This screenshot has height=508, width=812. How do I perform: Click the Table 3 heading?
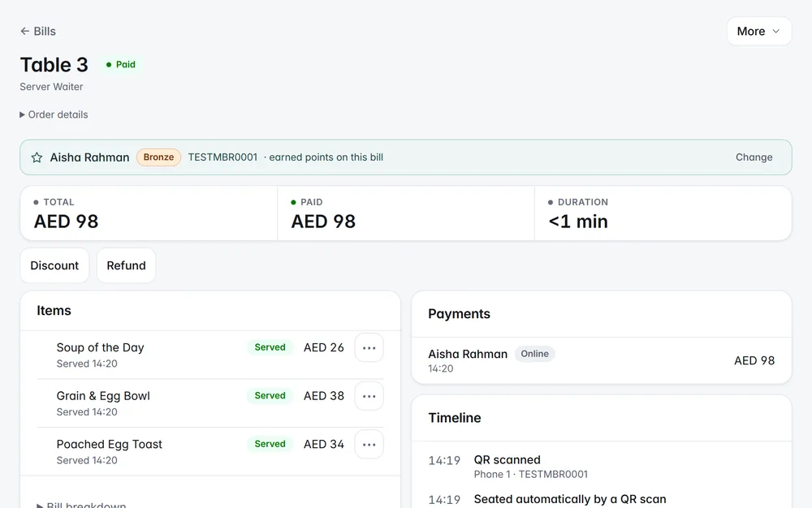pos(54,65)
